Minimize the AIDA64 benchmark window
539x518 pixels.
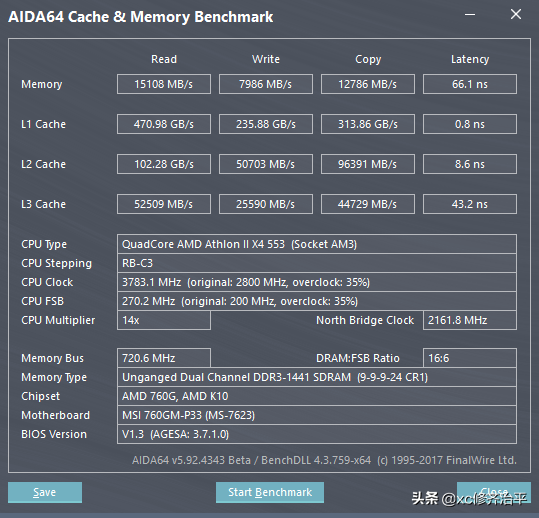470,15
